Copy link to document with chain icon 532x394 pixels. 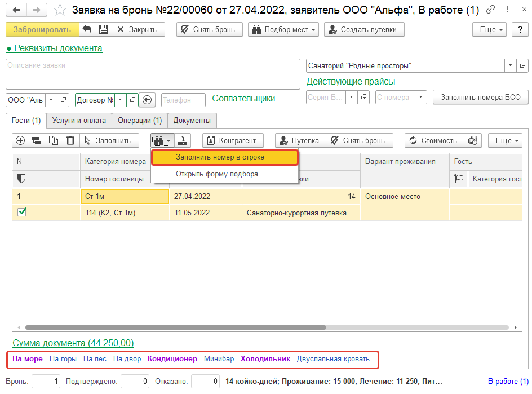click(490, 10)
